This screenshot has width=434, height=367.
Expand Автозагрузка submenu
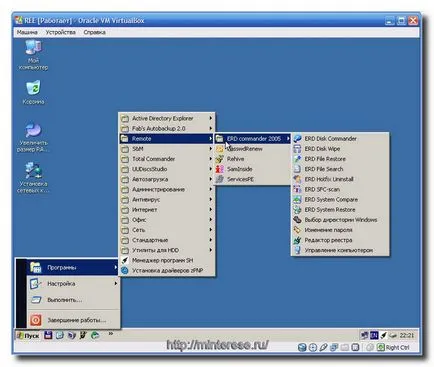tap(167, 179)
